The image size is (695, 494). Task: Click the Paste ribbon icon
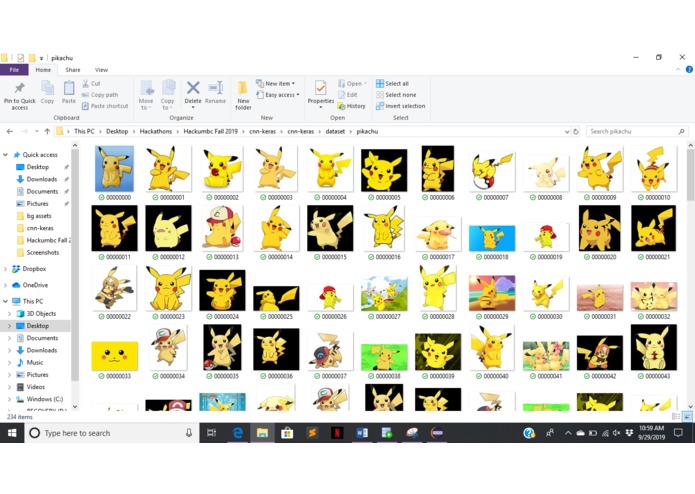[x=69, y=88]
